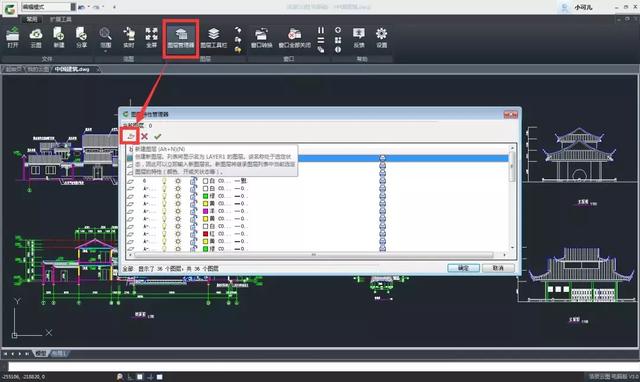640x382 pixels.
Task: Click the Cancel (取消) button in dialog
Action: [x=498, y=268]
